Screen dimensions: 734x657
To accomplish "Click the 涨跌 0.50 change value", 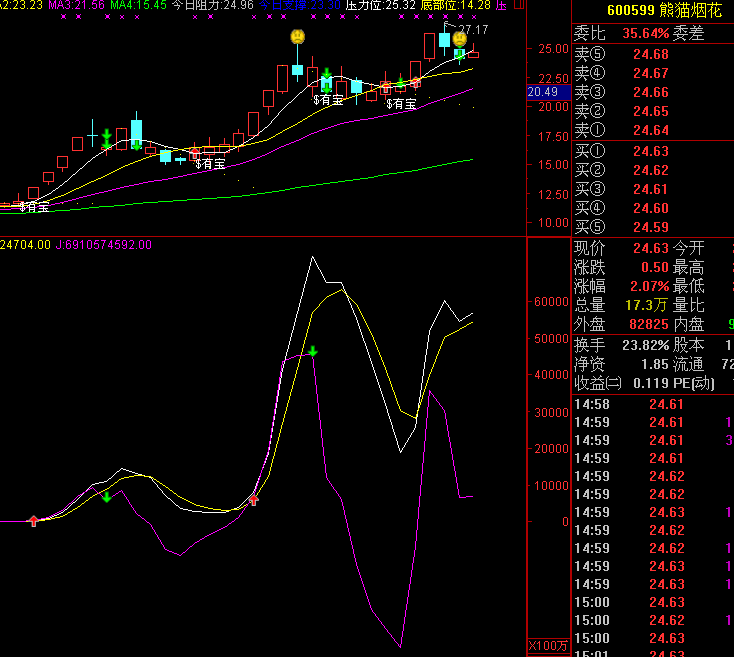I will point(655,267).
